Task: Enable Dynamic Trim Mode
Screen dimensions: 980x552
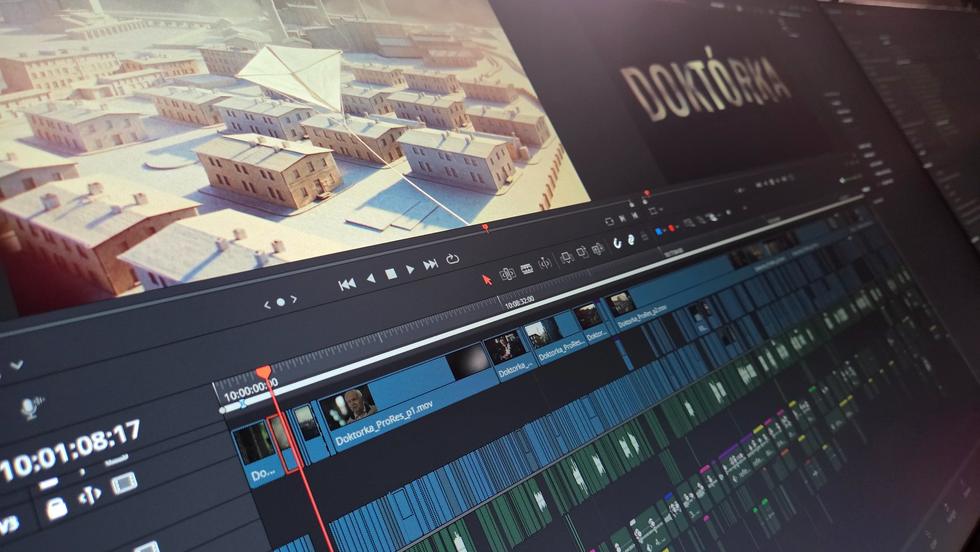Action: click(546, 262)
